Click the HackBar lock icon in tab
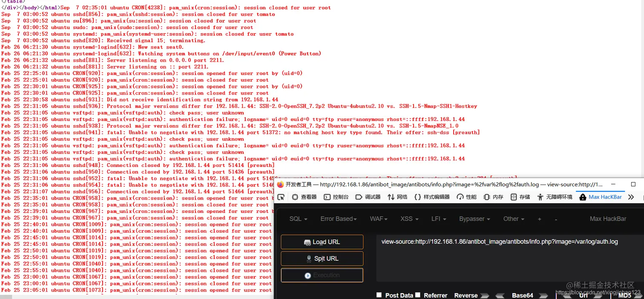This screenshot has height=299, width=644. [x=583, y=197]
